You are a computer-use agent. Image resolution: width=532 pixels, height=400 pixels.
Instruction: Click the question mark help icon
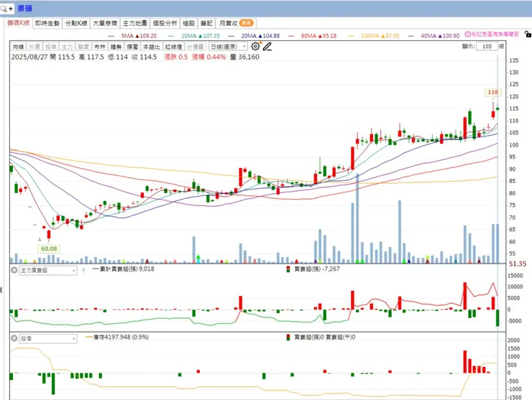pyautogui.click(x=83, y=271)
